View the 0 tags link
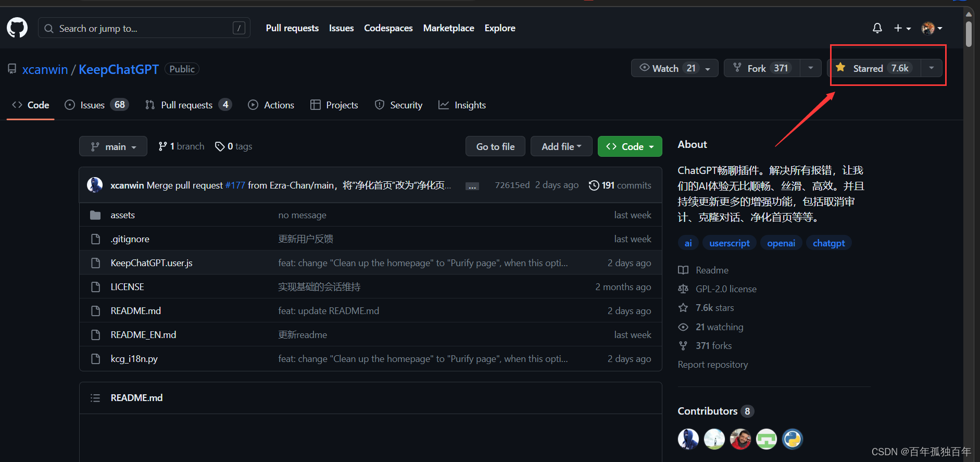 tap(233, 146)
